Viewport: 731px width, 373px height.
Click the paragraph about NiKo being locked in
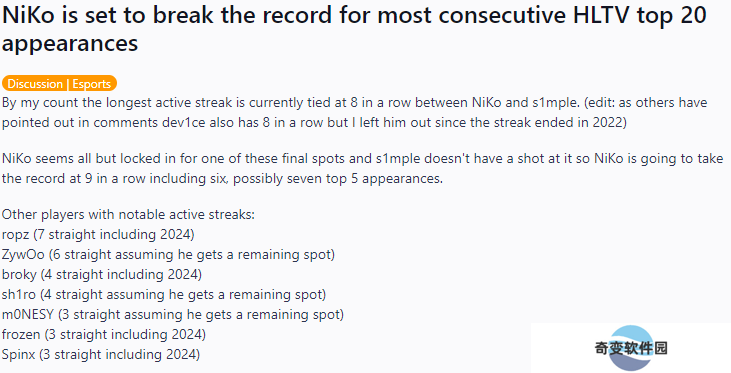click(x=363, y=168)
